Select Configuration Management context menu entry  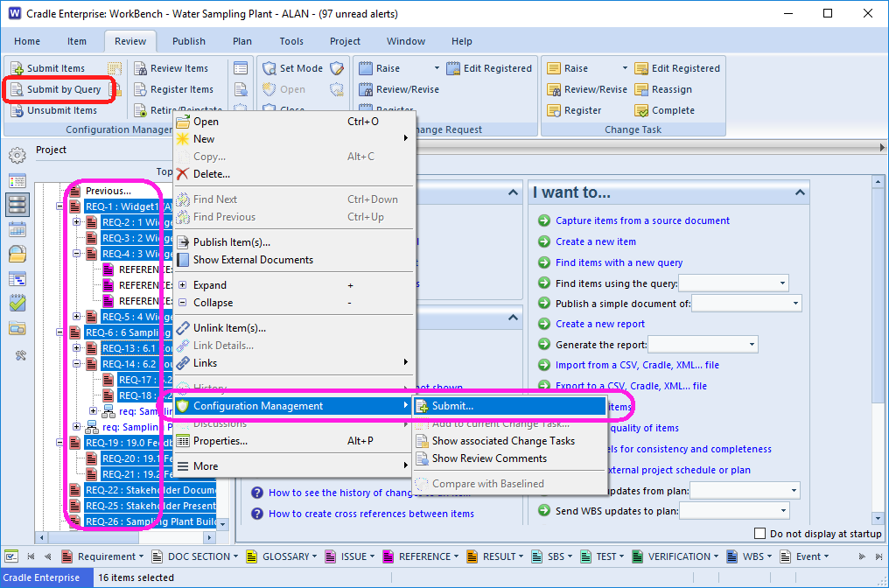click(x=293, y=406)
